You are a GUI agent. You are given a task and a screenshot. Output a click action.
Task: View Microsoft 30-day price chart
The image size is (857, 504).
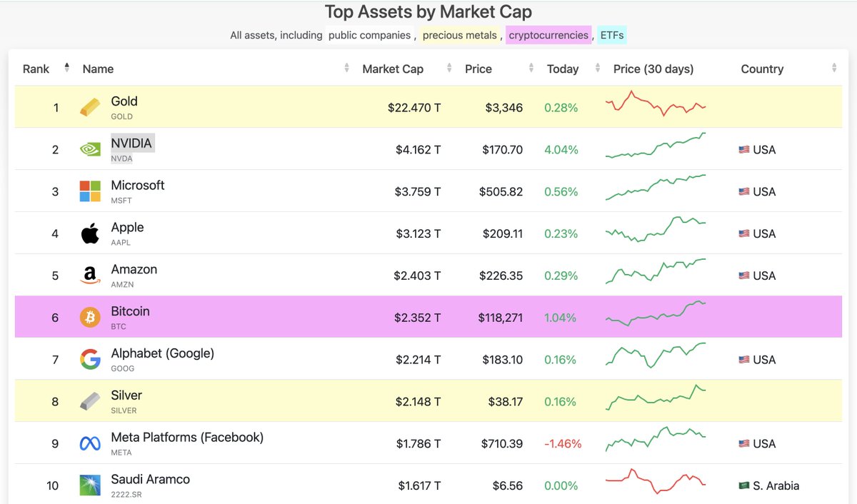[656, 188]
